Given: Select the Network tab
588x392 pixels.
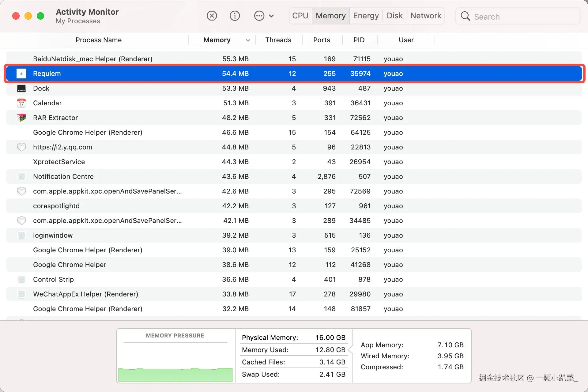Looking at the screenshot, I should [x=426, y=16].
